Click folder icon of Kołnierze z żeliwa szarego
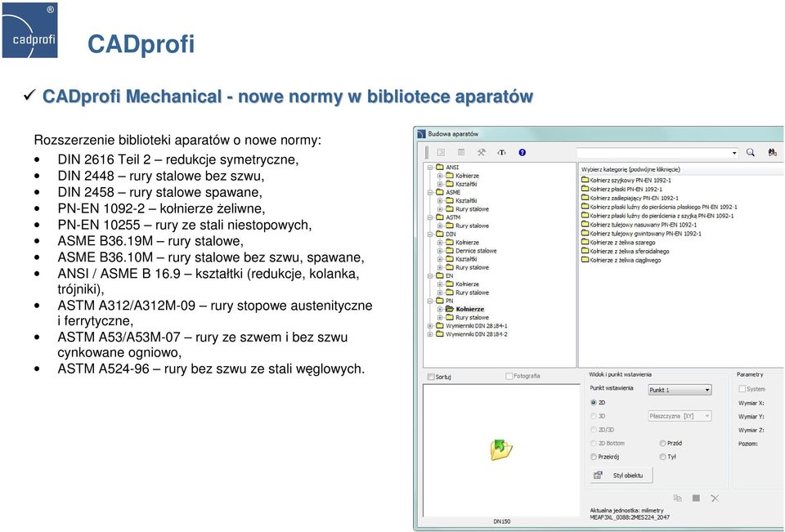 tap(585, 242)
